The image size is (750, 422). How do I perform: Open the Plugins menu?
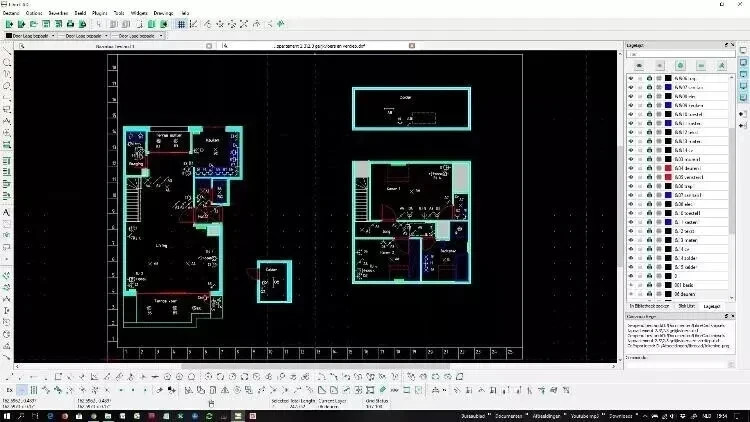(99, 13)
